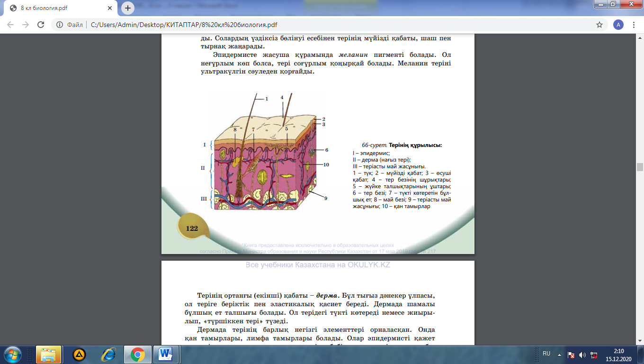Open the volume speaker icon

[582, 355]
